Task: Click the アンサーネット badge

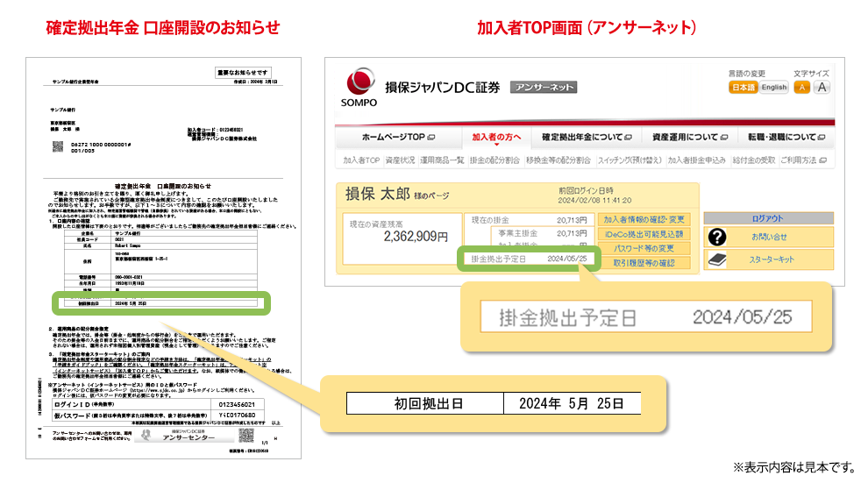Action: [544, 88]
